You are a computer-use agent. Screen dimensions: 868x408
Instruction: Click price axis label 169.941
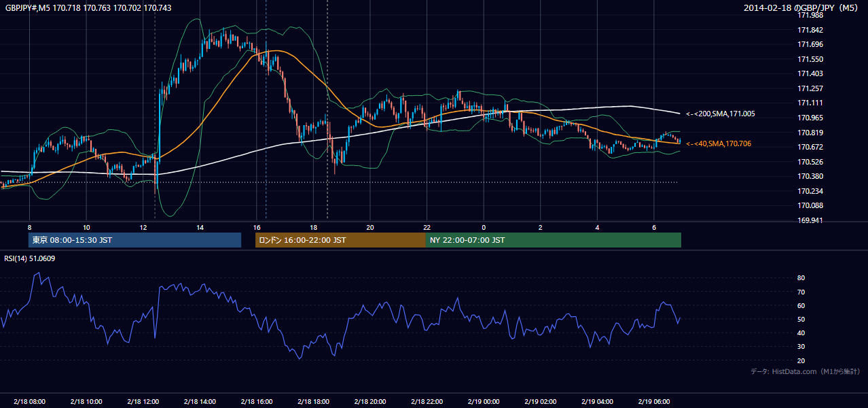coord(810,220)
